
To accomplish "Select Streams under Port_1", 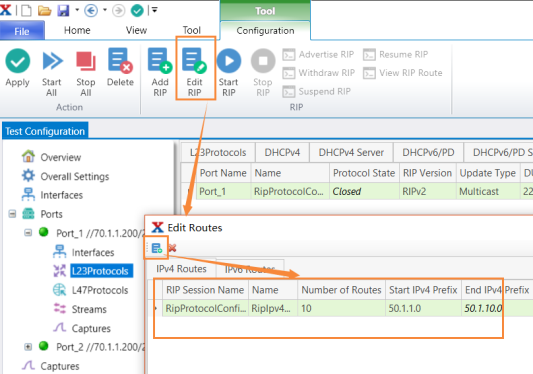I will tap(89, 309).
